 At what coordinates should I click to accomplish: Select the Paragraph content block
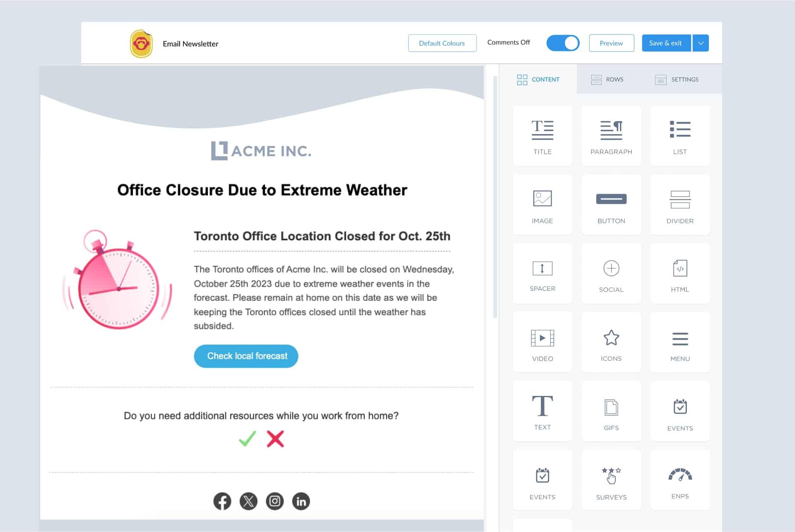(611, 135)
